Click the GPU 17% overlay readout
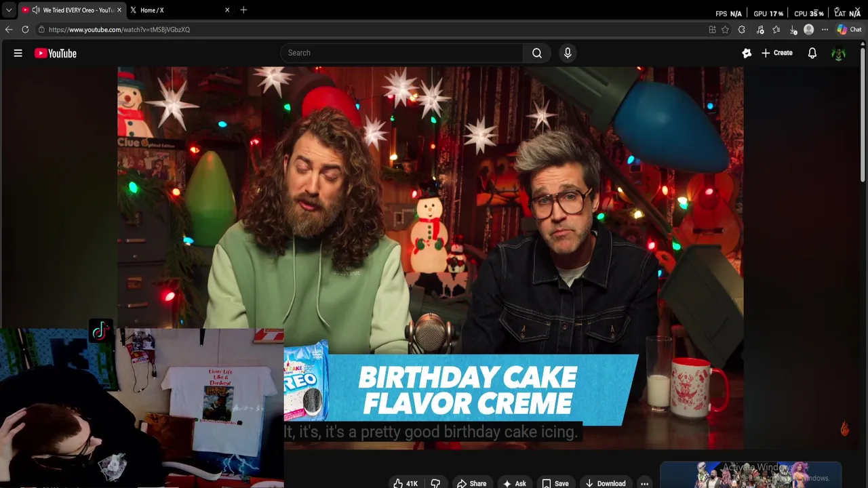 click(x=768, y=14)
